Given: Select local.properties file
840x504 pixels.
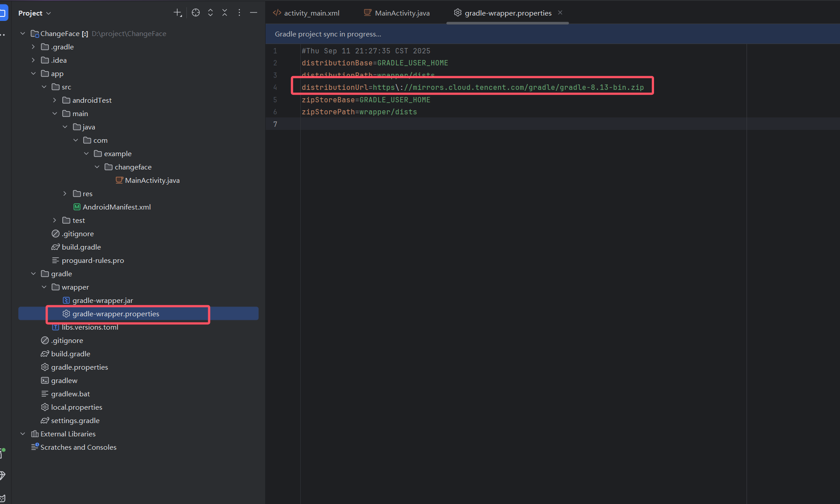Looking at the screenshot, I should click(x=77, y=407).
